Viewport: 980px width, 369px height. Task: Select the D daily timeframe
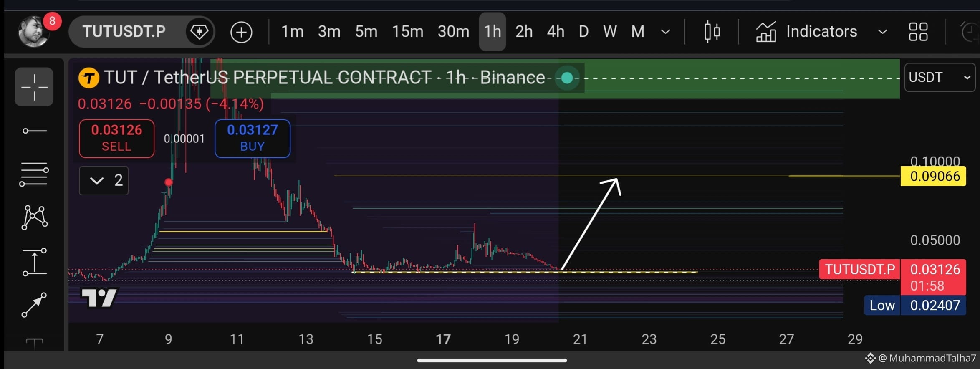click(x=583, y=31)
